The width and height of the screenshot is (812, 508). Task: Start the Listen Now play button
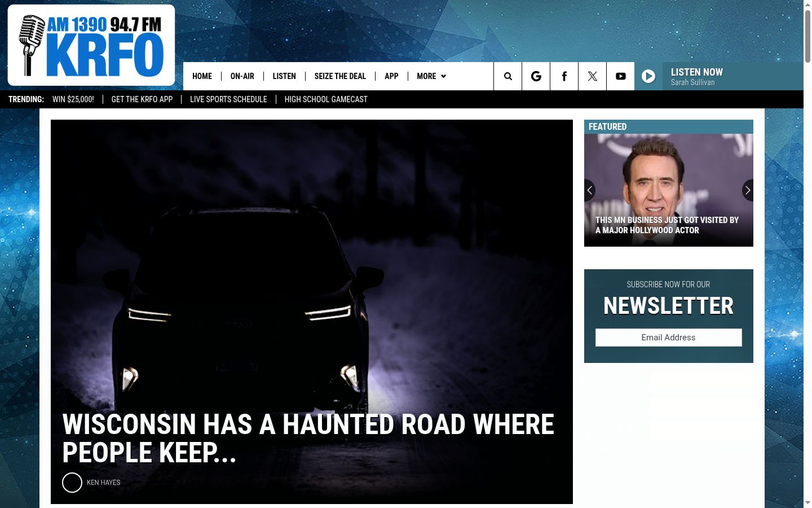pos(648,76)
